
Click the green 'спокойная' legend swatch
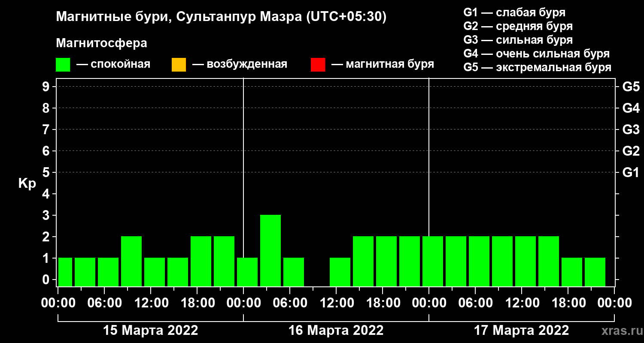tap(63, 65)
